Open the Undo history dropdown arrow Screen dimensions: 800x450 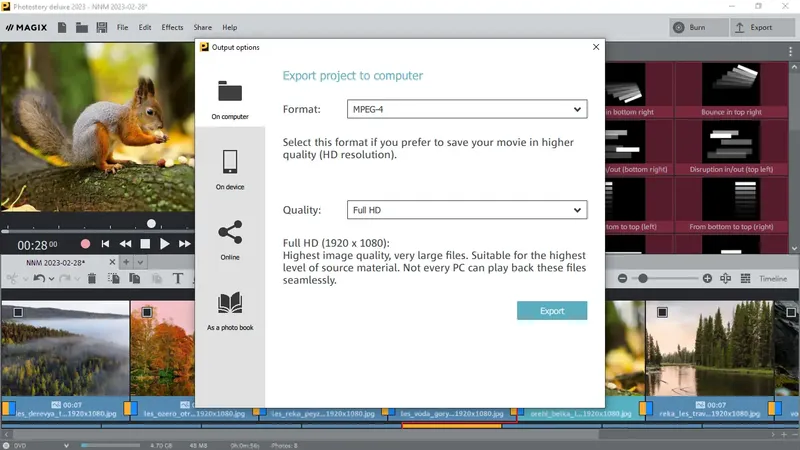[x=52, y=279]
